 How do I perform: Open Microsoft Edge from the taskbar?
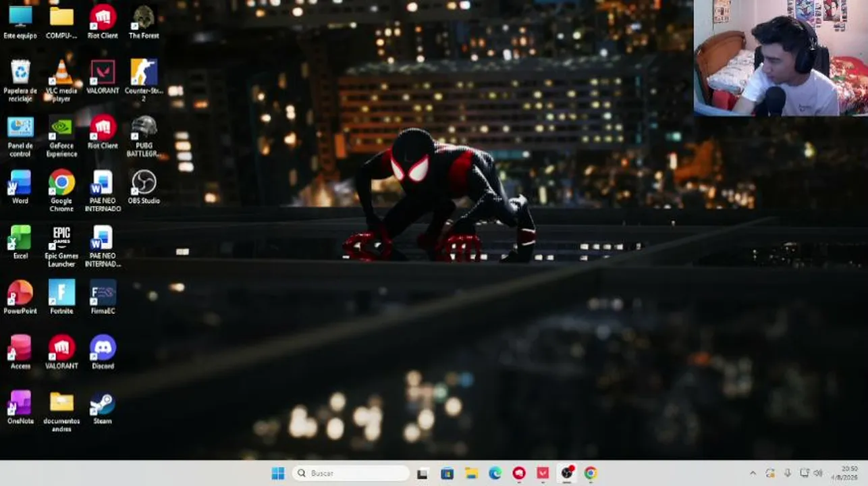(495, 473)
